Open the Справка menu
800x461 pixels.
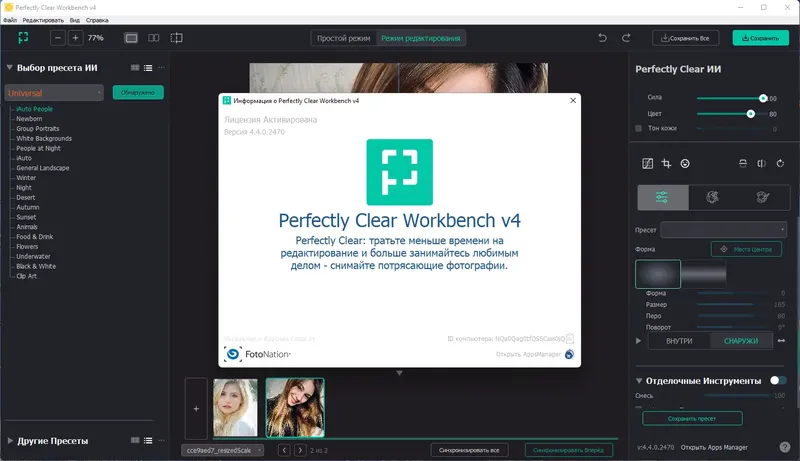tap(97, 20)
